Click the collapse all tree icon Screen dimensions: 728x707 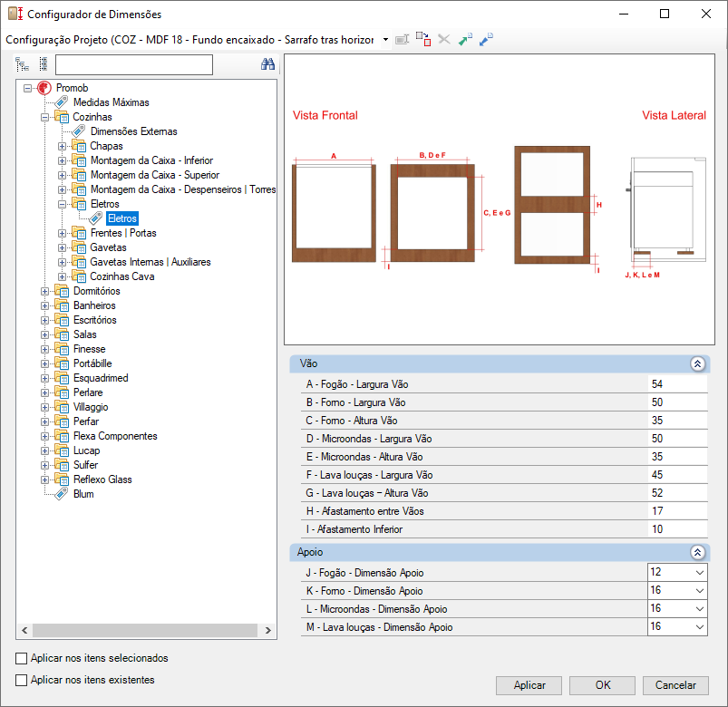point(44,64)
